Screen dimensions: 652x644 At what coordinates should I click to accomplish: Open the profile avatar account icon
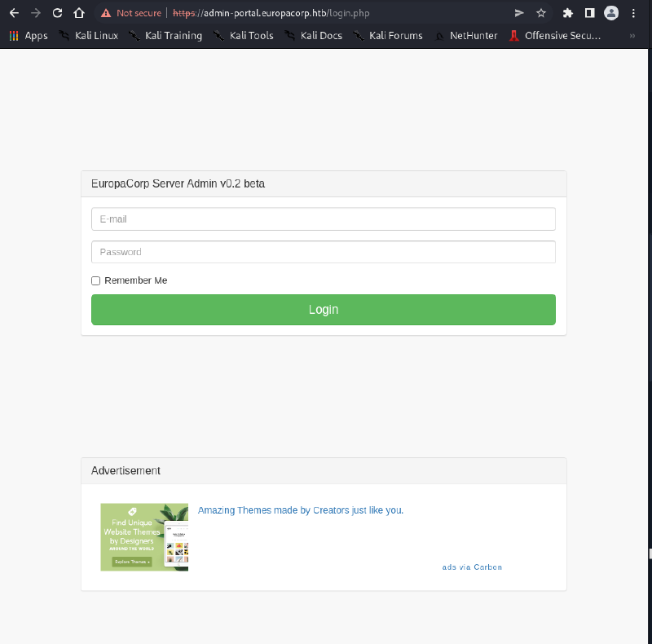[611, 12]
